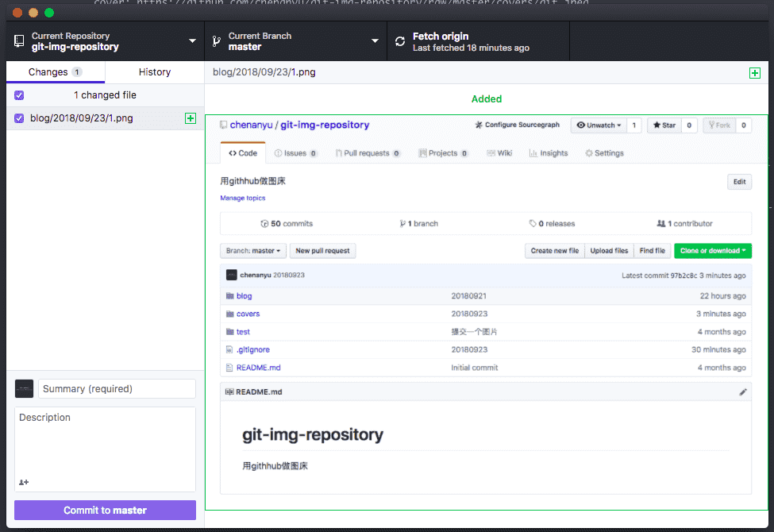Click the Manage topics link
This screenshot has width=774, height=532.
coord(243,198)
